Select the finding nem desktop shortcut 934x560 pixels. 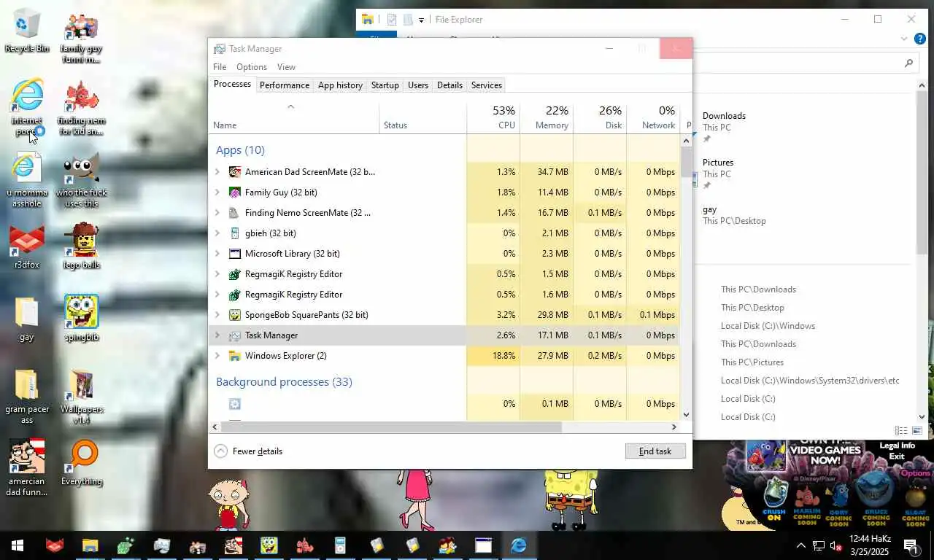[82, 107]
